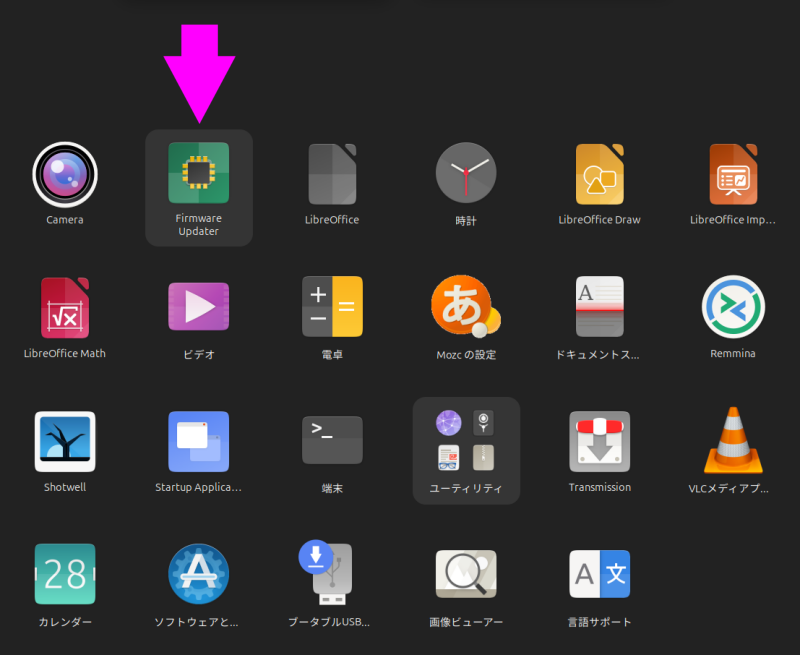Open Startup Applications
The image size is (800, 655).
[198, 441]
